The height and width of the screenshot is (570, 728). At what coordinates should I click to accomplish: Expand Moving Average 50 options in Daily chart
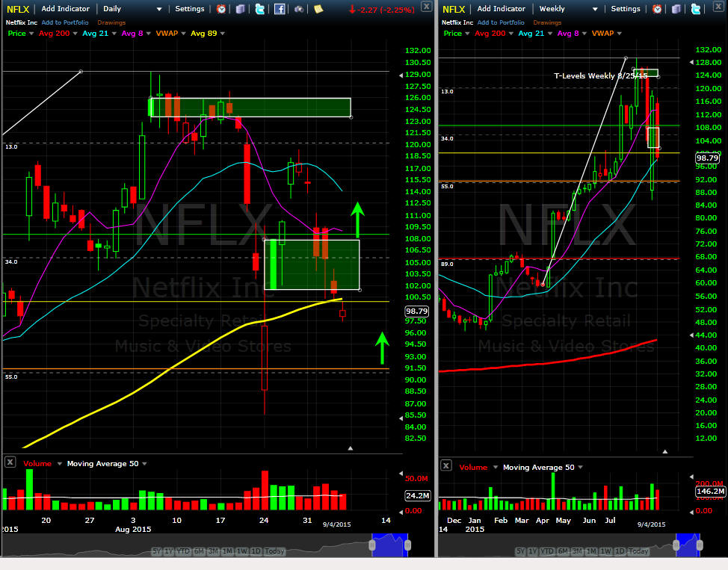click(x=144, y=464)
